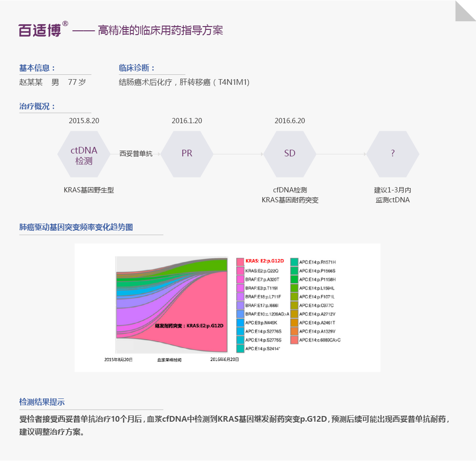Click the date 2016.1.20

click(187, 121)
